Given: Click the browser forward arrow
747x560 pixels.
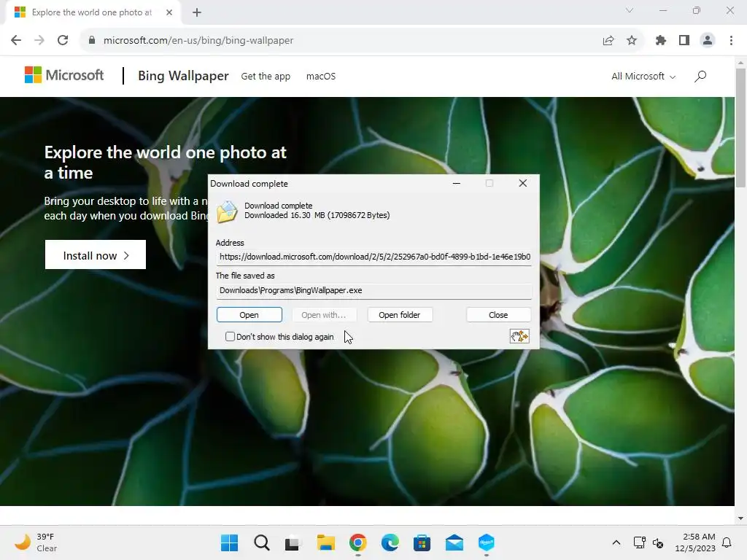Looking at the screenshot, I should 39,40.
